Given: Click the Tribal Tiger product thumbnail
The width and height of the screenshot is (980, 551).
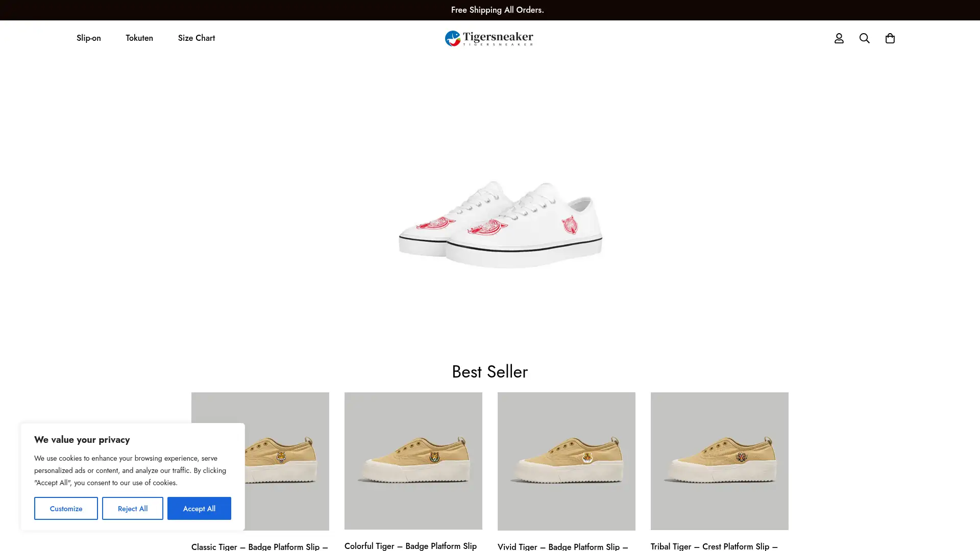Looking at the screenshot, I should [x=719, y=461].
